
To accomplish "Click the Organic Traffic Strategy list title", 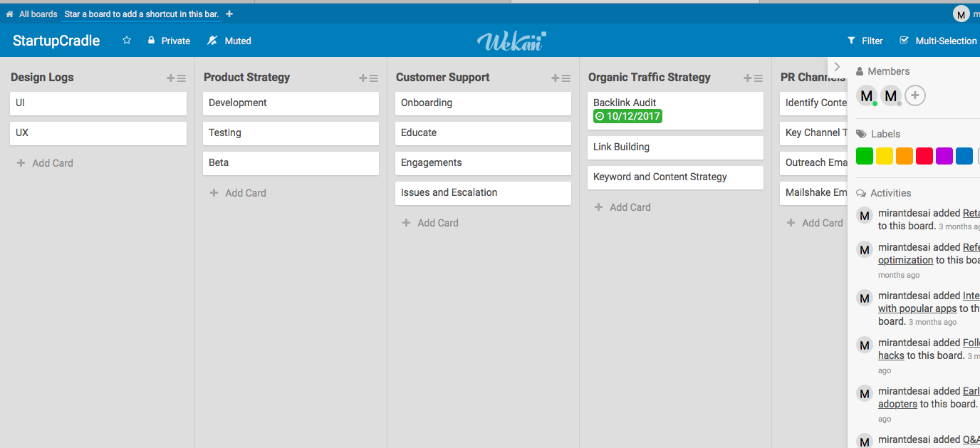I will 650,78.
